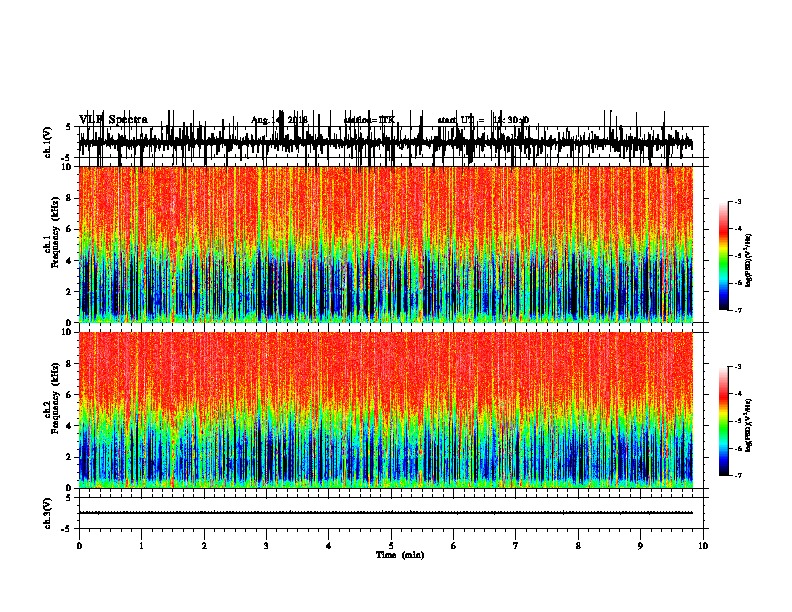The width and height of the screenshot is (792, 612).
Task: Click the 6 kHz tick of ch.2 spectrogram
Action: [69, 395]
